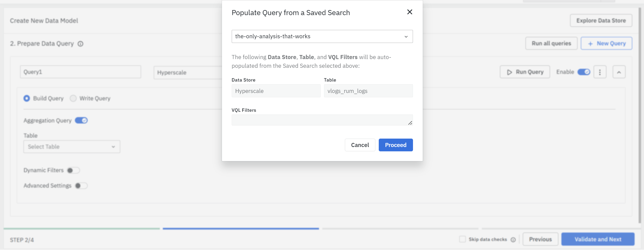The height and width of the screenshot is (250, 644).
Task: Click the info icon next to Skip data checks
Action: point(513,240)
